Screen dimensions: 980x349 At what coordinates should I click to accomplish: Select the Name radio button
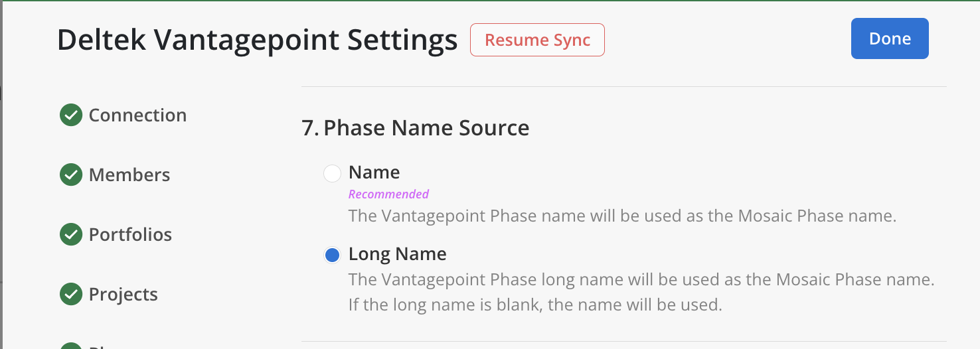[x=332, y=174]
